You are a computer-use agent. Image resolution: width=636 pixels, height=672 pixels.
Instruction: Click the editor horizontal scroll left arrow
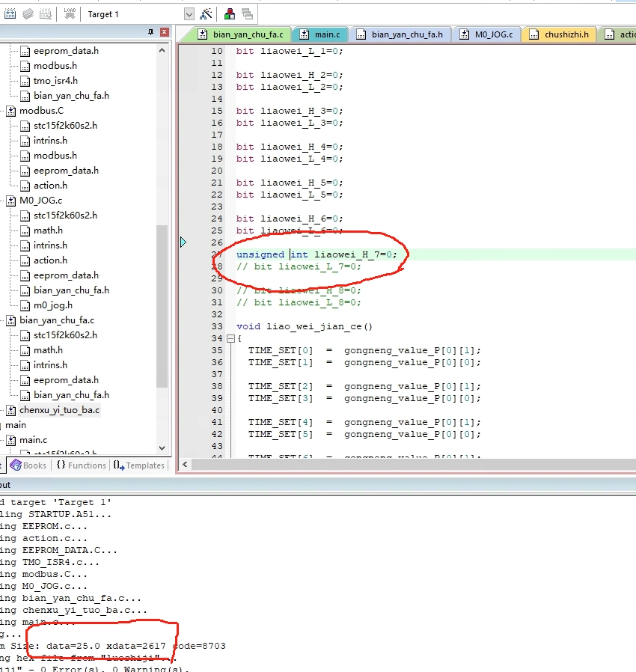point(185,465)
